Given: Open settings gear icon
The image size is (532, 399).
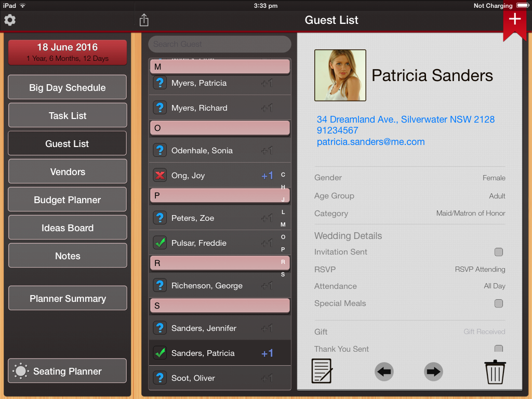Looking at the screenshot, I should [10, 20].
